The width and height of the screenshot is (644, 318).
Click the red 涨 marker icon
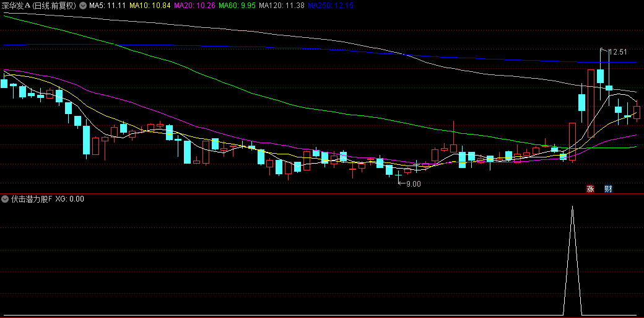click(590, 189)
